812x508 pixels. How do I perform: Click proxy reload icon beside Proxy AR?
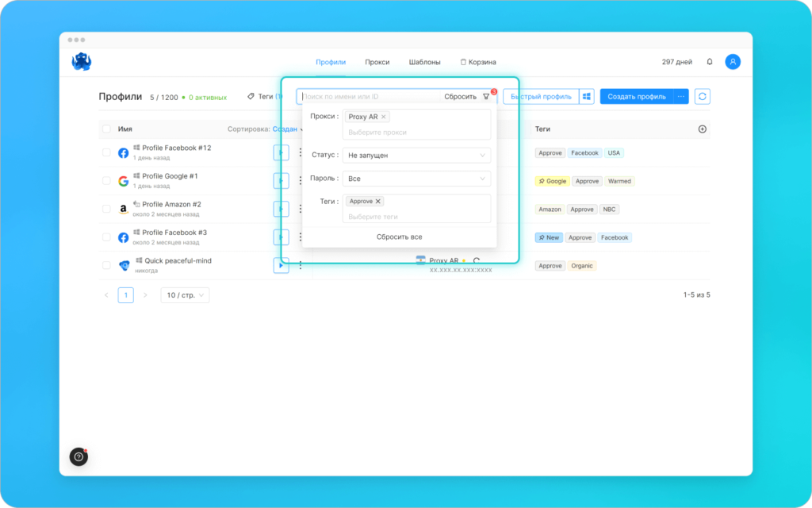477,260
